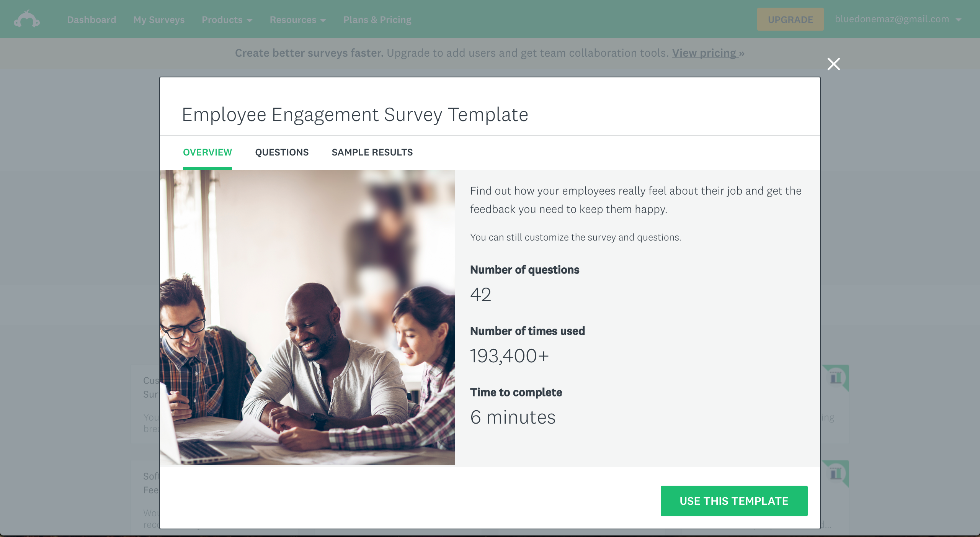Click the upper benchmark ribbon icon behind dialog

click(835, 378)
